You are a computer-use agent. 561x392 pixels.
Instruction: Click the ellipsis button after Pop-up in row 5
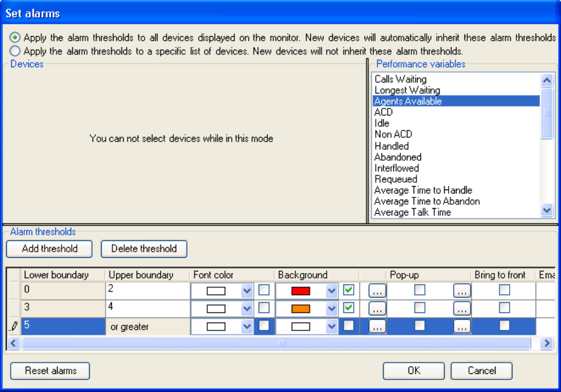click(462, 327)
